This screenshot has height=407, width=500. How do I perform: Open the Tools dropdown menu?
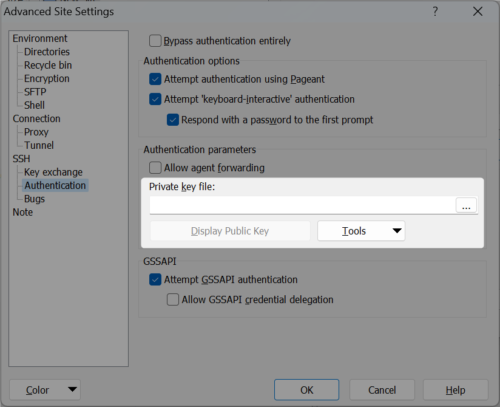[x=361, y=231]
